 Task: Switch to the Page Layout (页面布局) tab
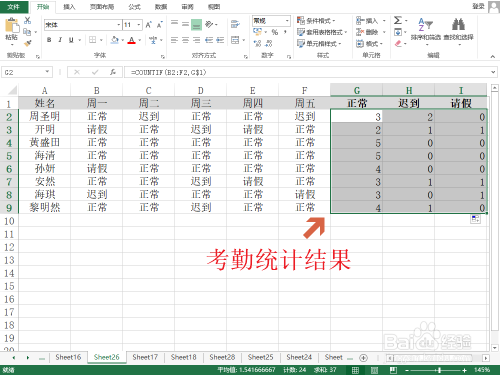[x=102, y=7]
